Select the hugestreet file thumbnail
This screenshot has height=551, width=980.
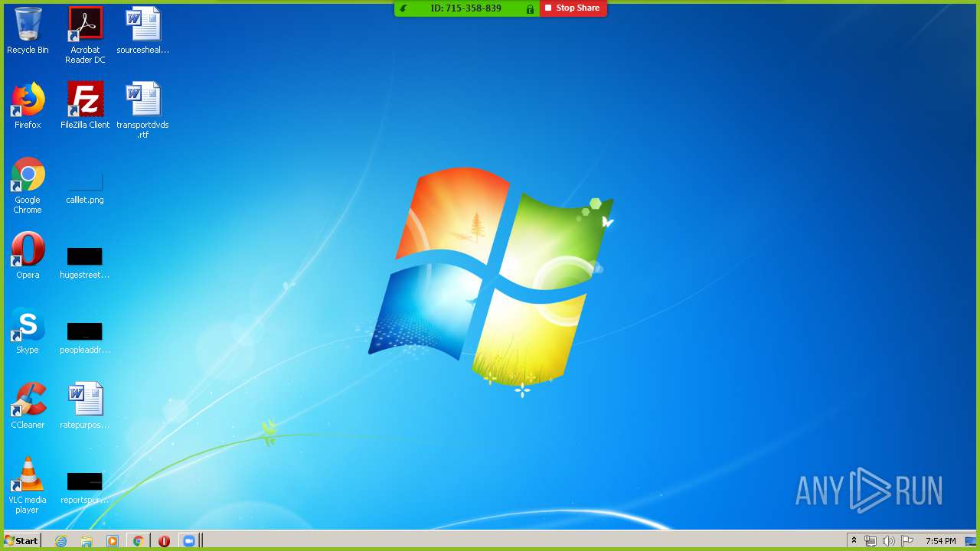85,262
